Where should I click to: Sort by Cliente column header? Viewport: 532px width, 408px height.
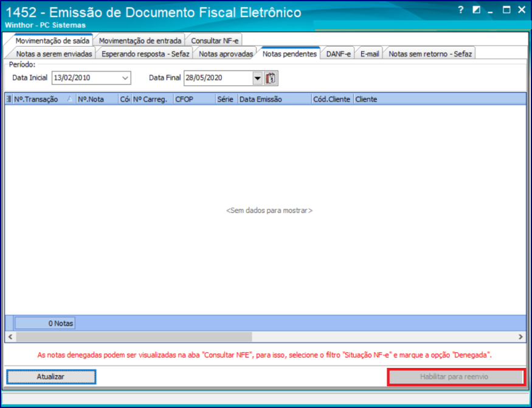[440, 99]
